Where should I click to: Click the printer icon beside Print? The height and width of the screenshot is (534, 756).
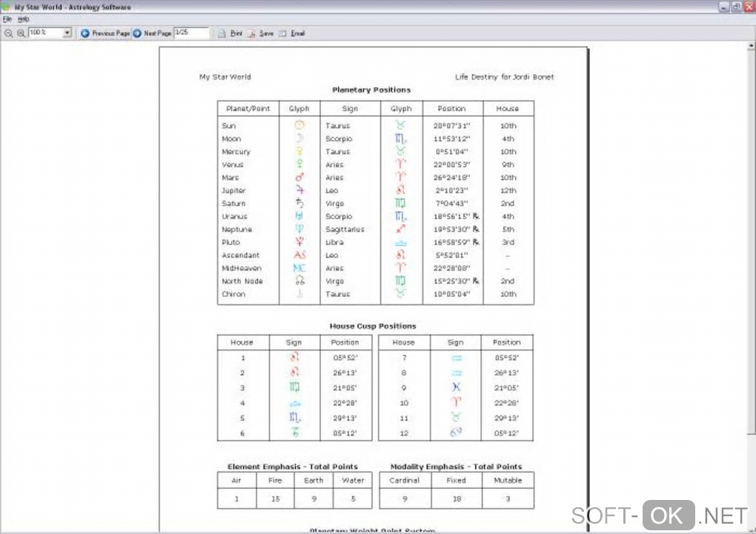pyautogui.click(x=222, y=33)
